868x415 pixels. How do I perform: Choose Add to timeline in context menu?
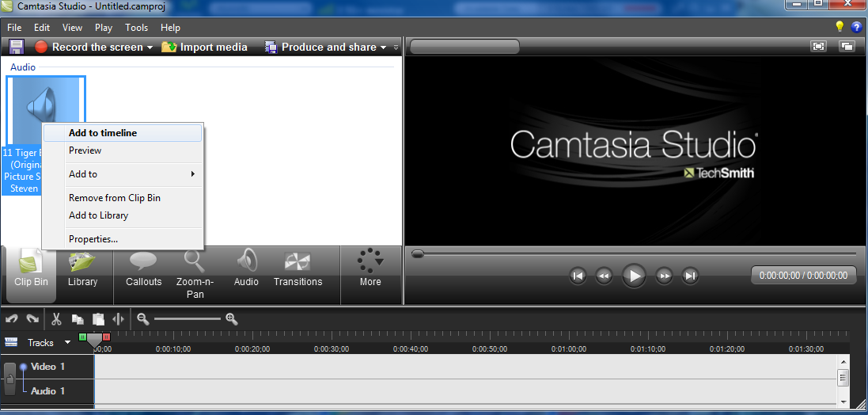pyautogui.click(x=123, y=133)
